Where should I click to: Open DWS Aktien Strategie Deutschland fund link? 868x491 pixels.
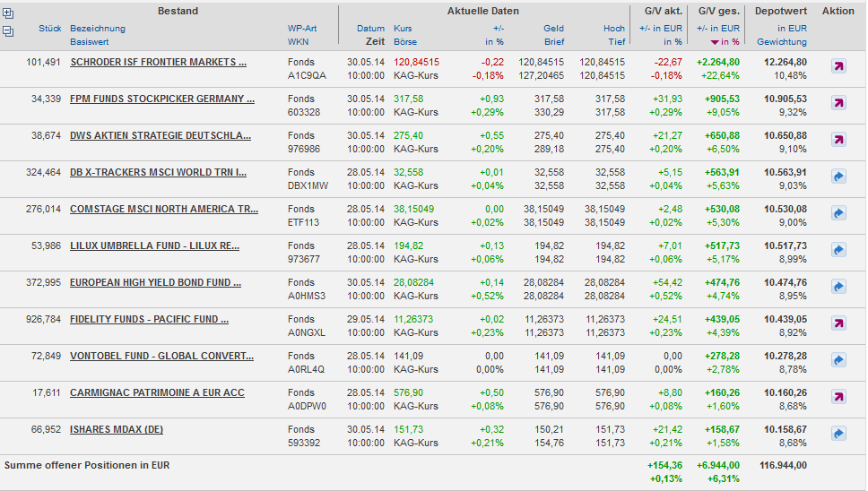tap(161, 135)
